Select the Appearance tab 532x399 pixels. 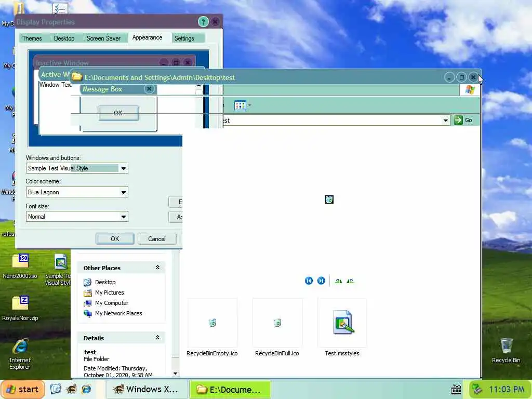147,37
